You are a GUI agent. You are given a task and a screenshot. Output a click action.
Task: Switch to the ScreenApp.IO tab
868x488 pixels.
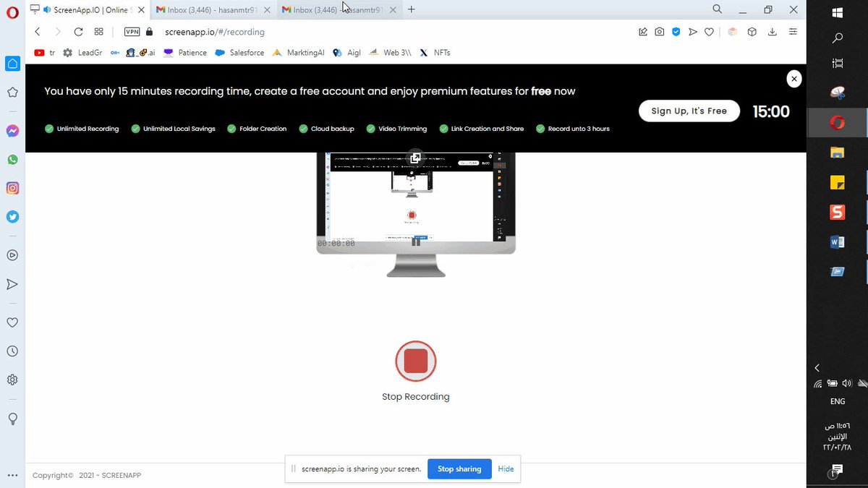point(87,10)
